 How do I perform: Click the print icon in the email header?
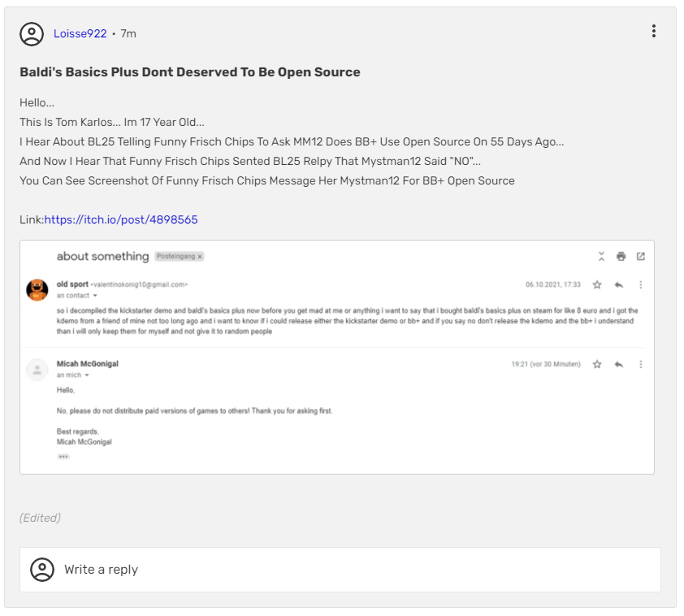pos(621,257)
